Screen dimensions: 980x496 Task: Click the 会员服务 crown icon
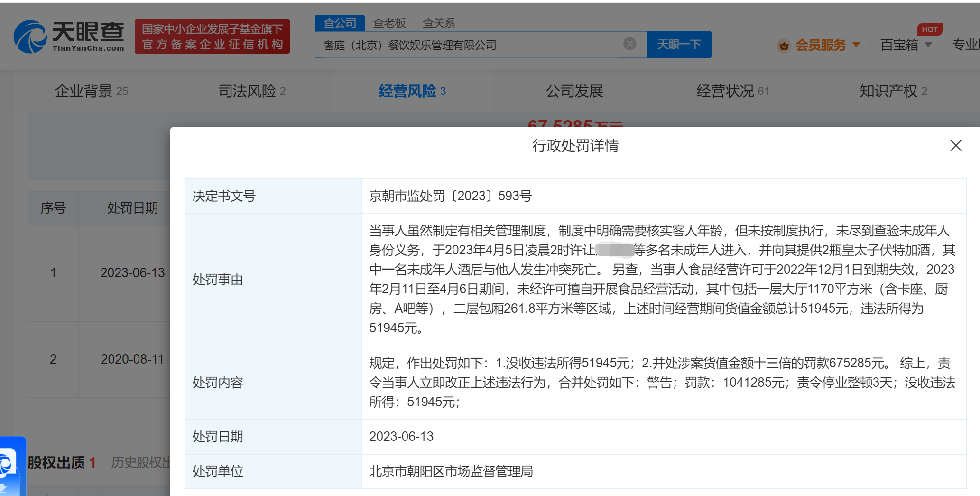coord(784,46)
